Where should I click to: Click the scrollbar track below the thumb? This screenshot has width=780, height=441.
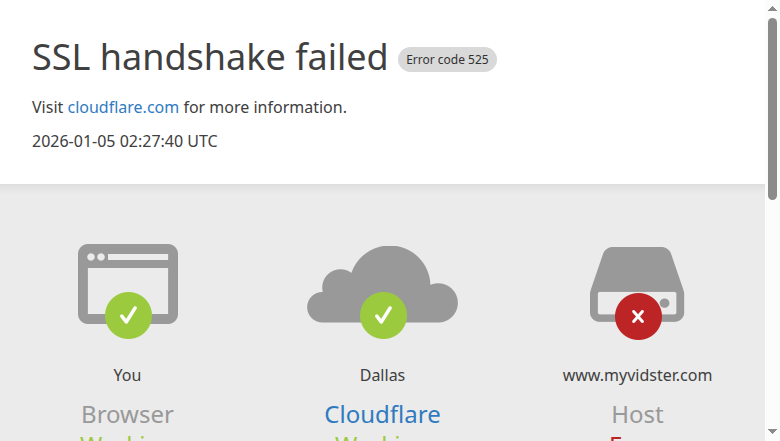(772, 320)
